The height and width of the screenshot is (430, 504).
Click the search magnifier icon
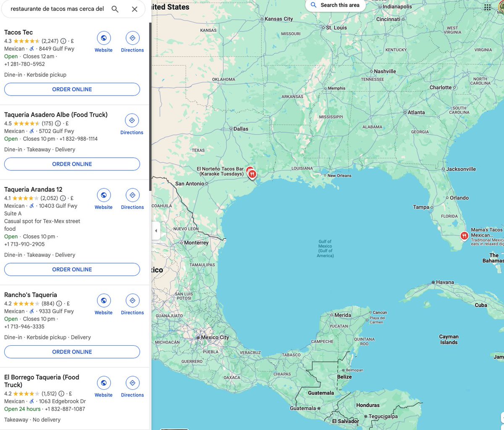pyautogui.click(x=115, y=9)
